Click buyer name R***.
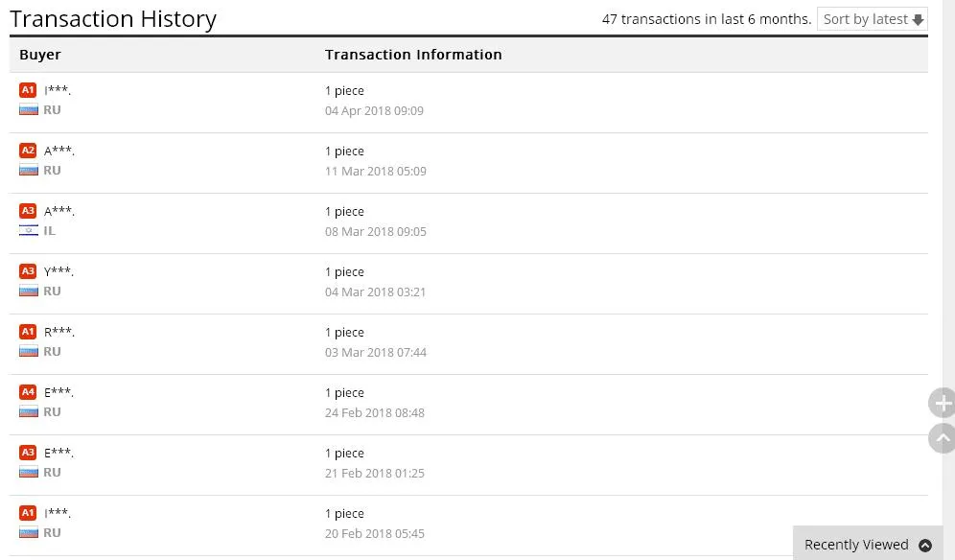Image resolution: width=955 pixels, height=560 pixels. tap(59, 332)
